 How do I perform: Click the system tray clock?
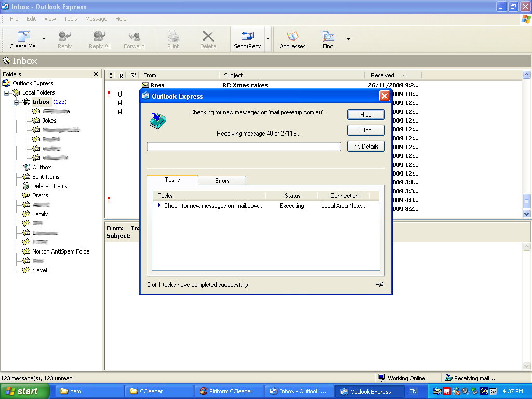click(x=513, y=391)
